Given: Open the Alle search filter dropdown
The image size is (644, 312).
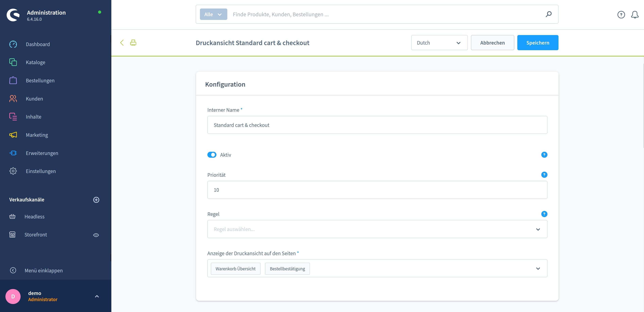Looking at the screenshot, I should tap(214, 14).
